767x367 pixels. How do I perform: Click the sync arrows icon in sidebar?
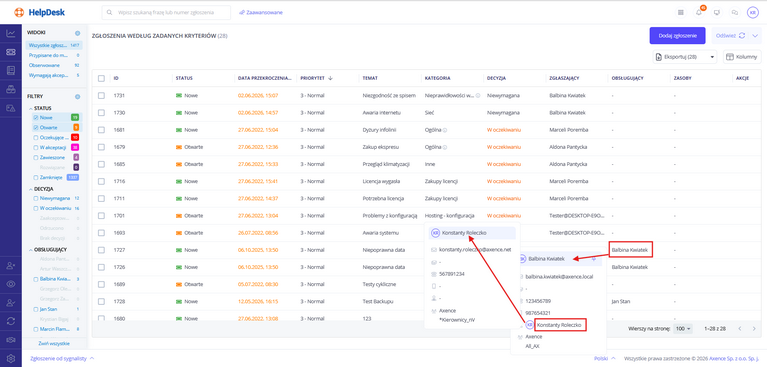point(10,321)
